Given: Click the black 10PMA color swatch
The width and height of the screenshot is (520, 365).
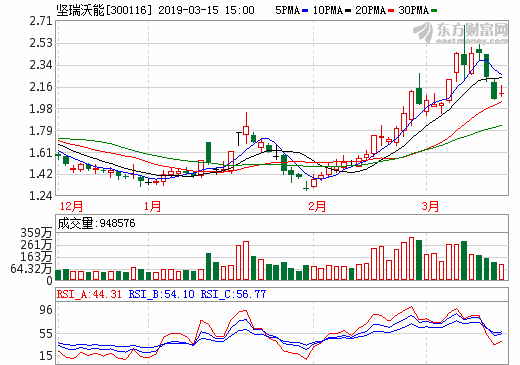Looking at the screenshot, I should tap(348, 11).
